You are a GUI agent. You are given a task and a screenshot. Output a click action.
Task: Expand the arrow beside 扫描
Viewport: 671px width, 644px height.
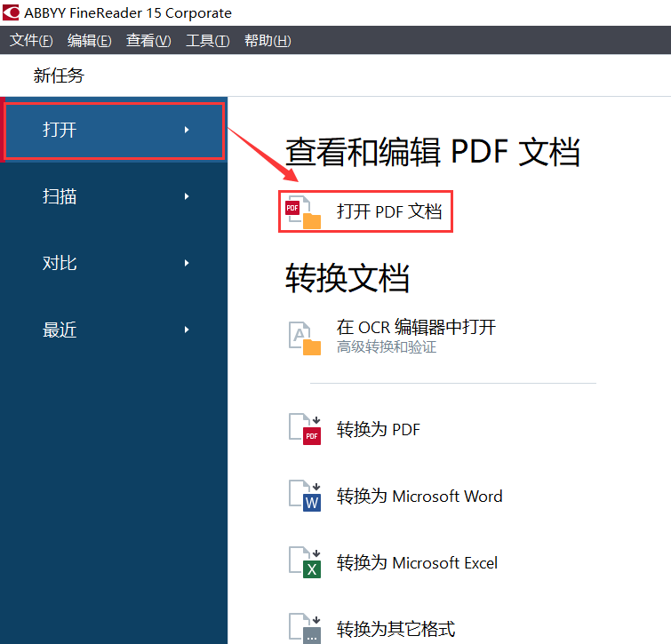(187, 196)
